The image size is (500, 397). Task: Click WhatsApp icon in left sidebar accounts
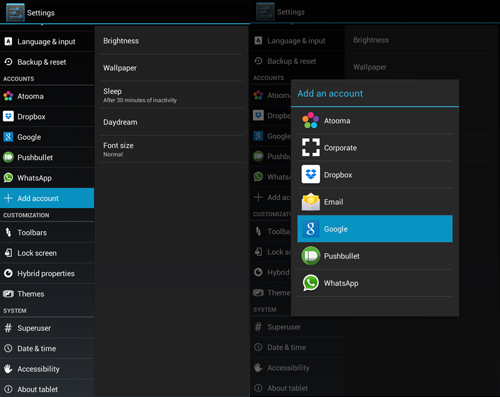tap(8, 178)
